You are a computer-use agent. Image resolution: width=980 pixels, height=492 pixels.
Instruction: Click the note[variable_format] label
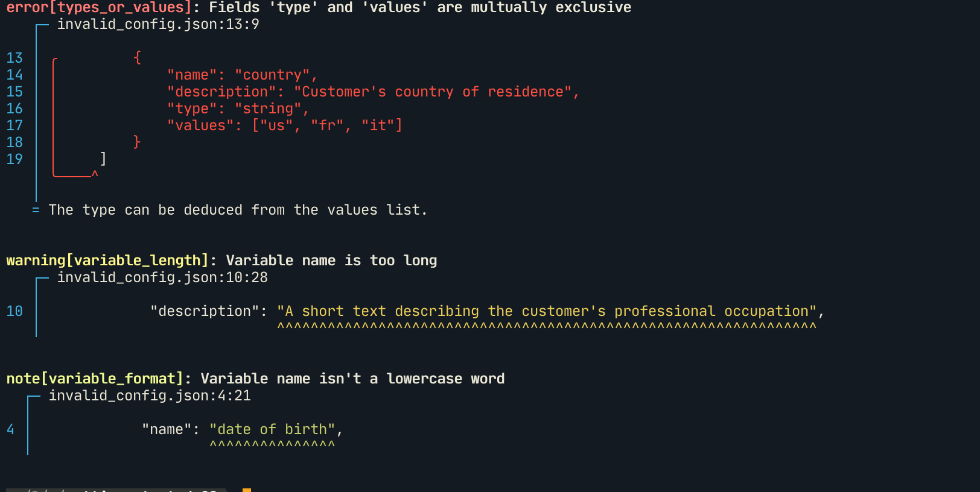tap(95, 379)
